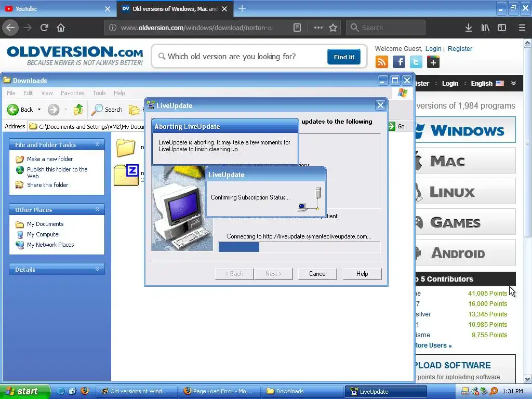This screenshot has width=532, height=399.
Task: Open the Windows category banner
Action: [465, 130]
